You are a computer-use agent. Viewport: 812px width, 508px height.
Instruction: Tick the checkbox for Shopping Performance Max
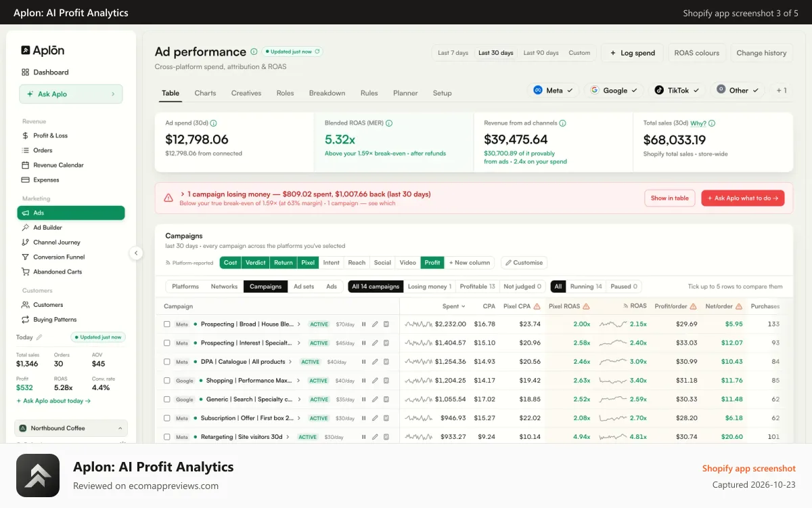167,381
